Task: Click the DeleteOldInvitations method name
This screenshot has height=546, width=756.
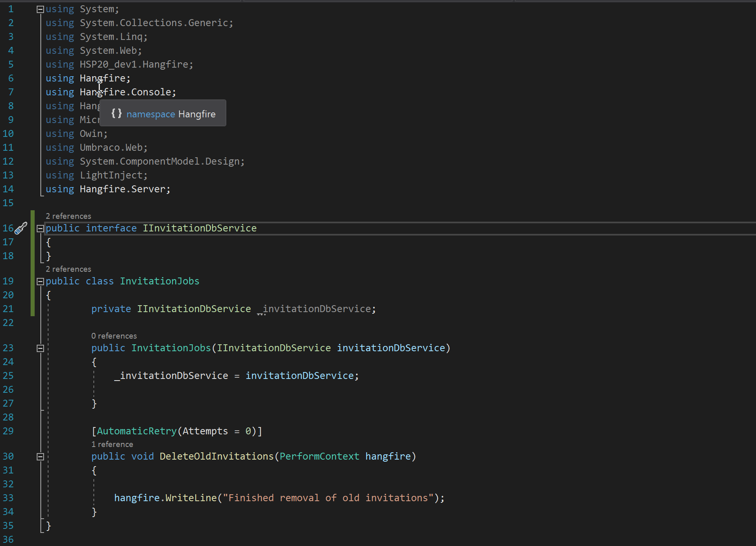Action: (x=217, y=456)
